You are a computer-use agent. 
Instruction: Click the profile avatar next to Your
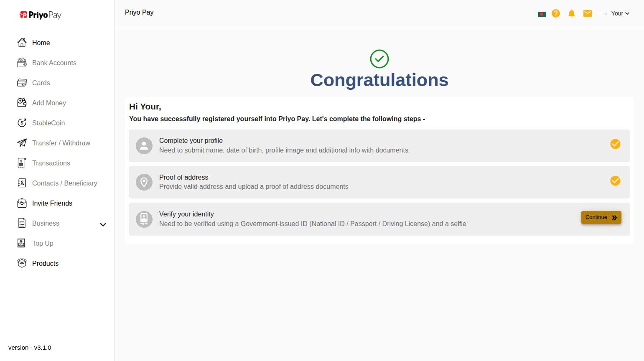[602, 14]
